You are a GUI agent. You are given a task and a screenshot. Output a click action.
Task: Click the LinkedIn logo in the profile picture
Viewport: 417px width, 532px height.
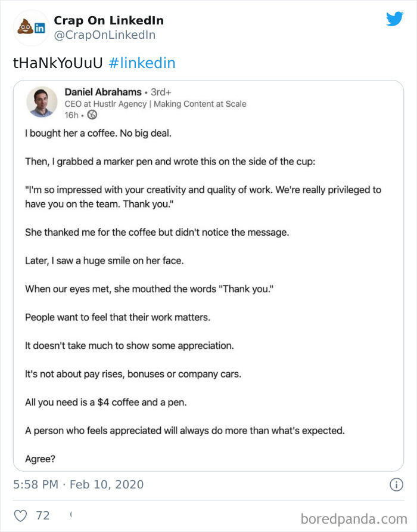[39, 28]
